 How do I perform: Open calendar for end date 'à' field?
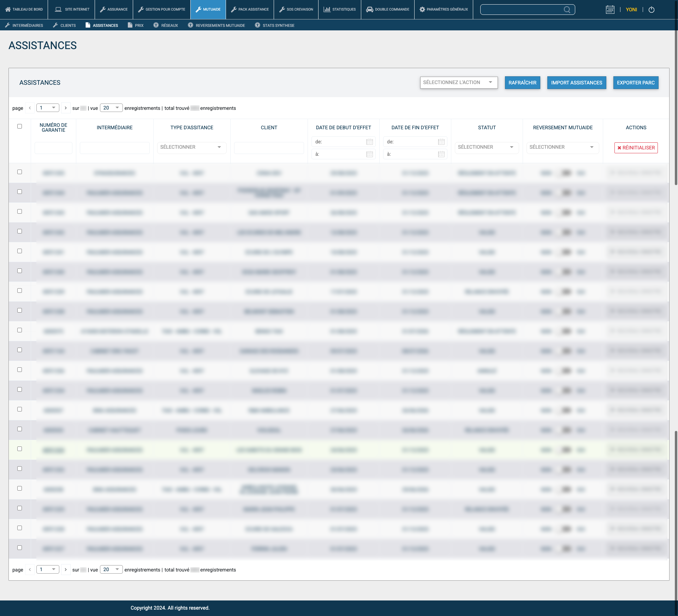(441, 154)
